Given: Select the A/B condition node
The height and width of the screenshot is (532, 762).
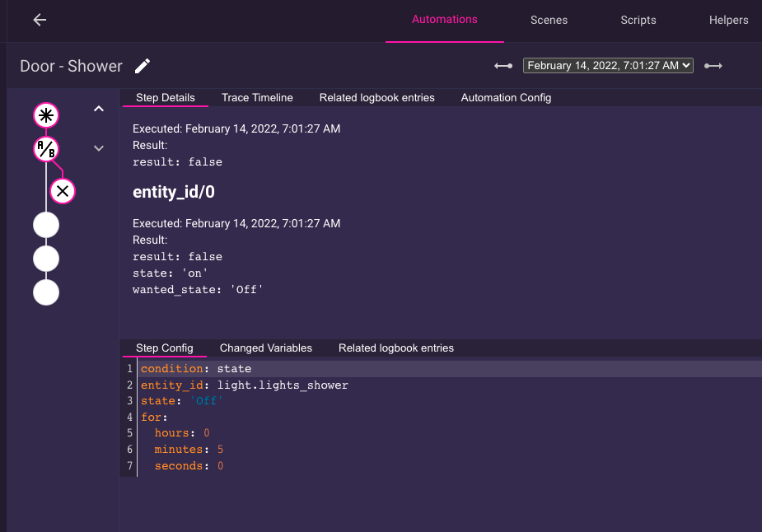Looking at the screenshot, I should pos(46,149).
